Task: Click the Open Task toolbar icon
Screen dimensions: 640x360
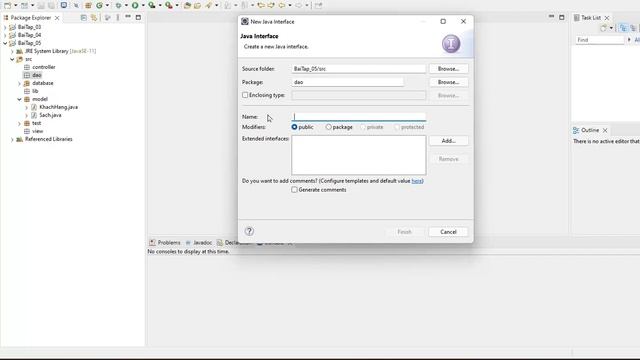Action: pos(198,5)
